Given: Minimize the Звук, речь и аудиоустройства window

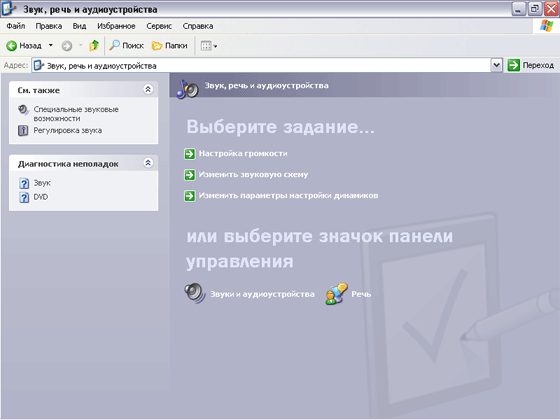Looking at the screenshot, I should point(518,9).
